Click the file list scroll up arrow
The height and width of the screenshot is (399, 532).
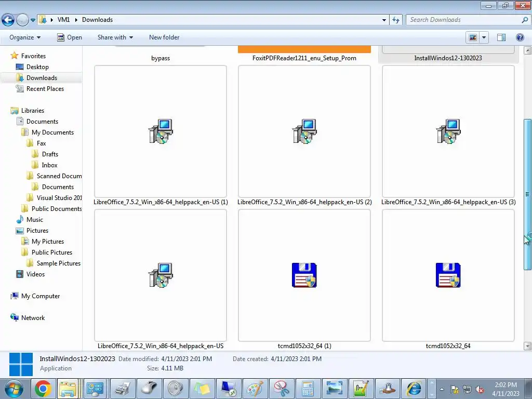click(527, 50)
